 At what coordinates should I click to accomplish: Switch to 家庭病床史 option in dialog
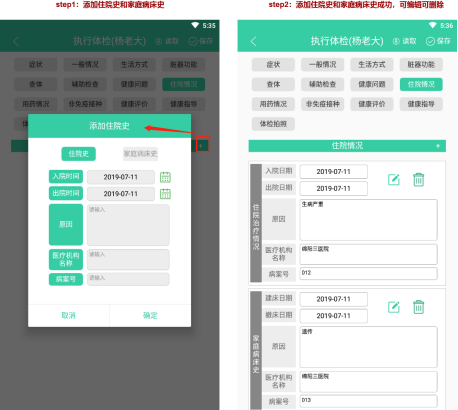[140, 154]
